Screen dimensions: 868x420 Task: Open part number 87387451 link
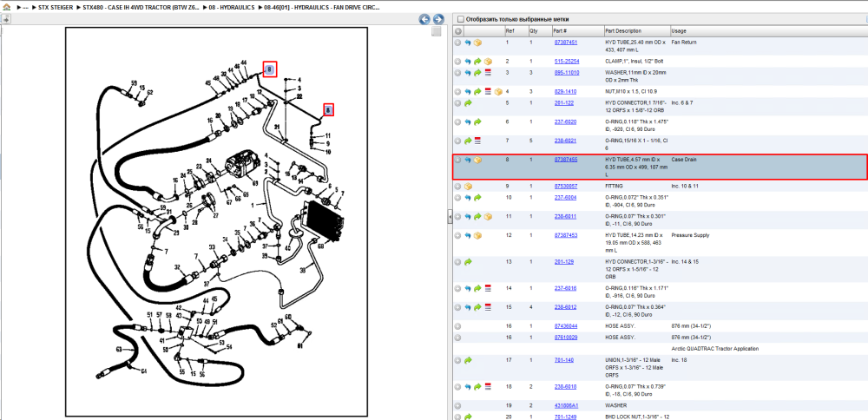tap(566, 43)
